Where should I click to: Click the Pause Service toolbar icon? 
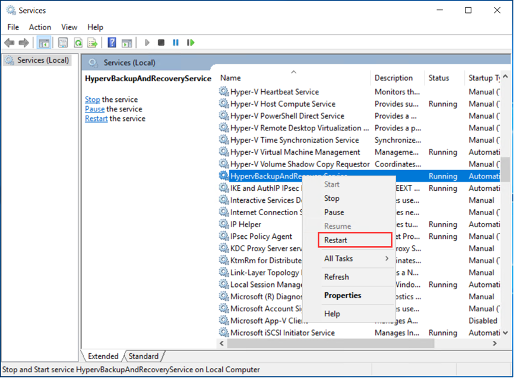point(176,43)
